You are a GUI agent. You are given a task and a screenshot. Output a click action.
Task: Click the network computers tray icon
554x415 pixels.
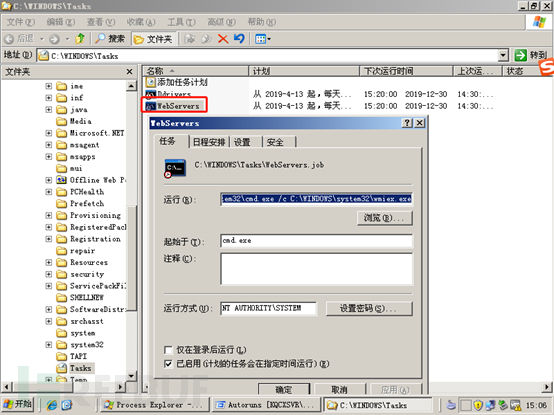490,405
